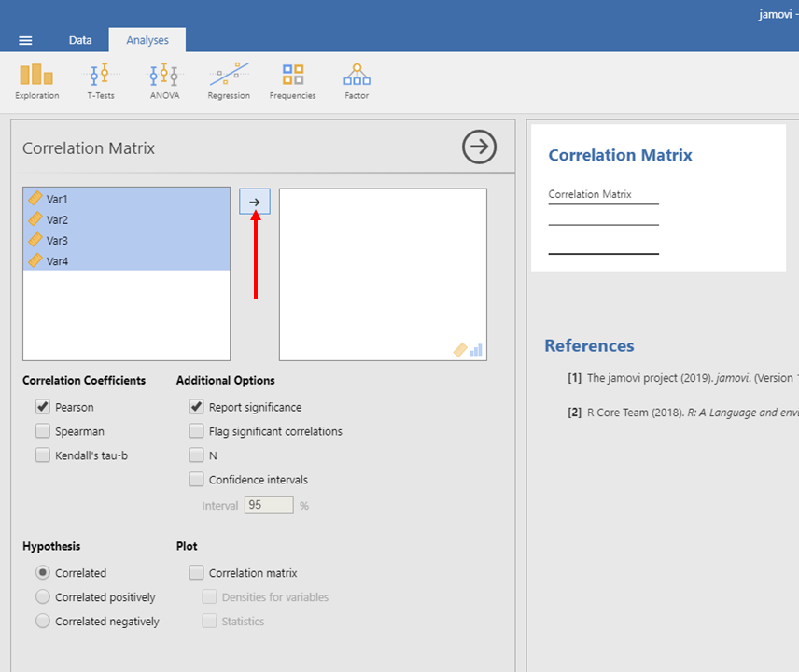Open the Frequencies analysis menu

pyautogui.click(x=292, y=81)
